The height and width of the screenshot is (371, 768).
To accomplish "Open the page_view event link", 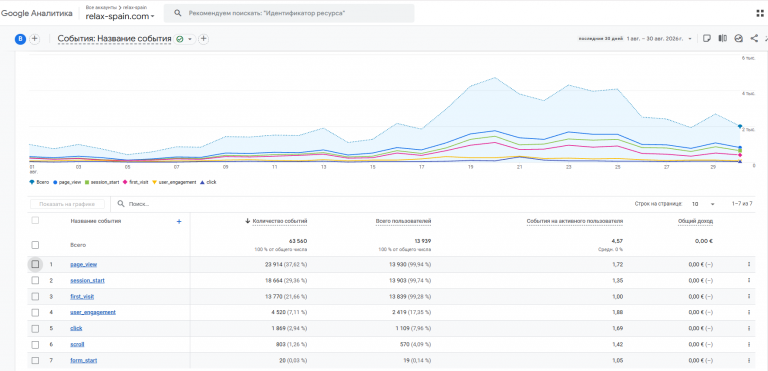I will pos(83,264).
